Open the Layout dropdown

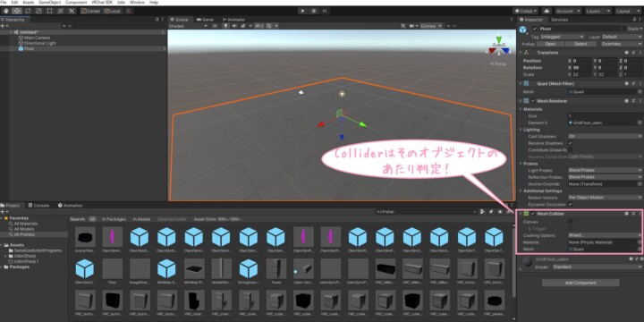[x=629, y=11]
